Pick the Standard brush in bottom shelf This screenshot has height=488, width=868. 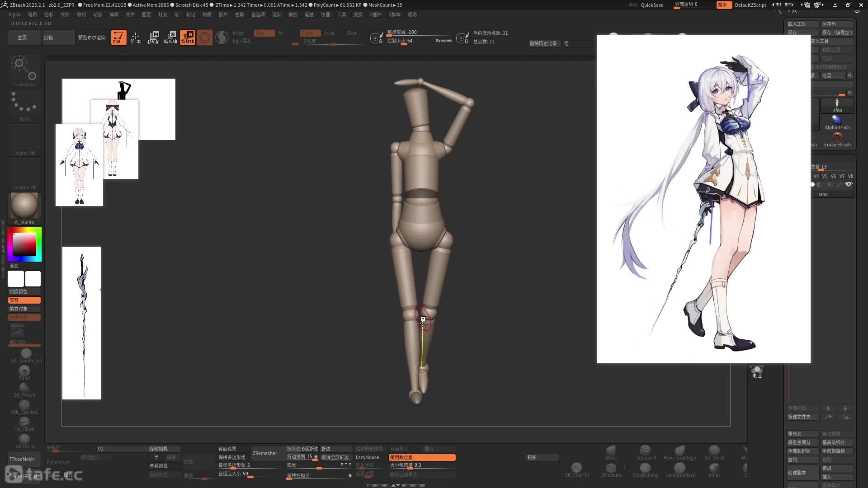click(646, 452)
